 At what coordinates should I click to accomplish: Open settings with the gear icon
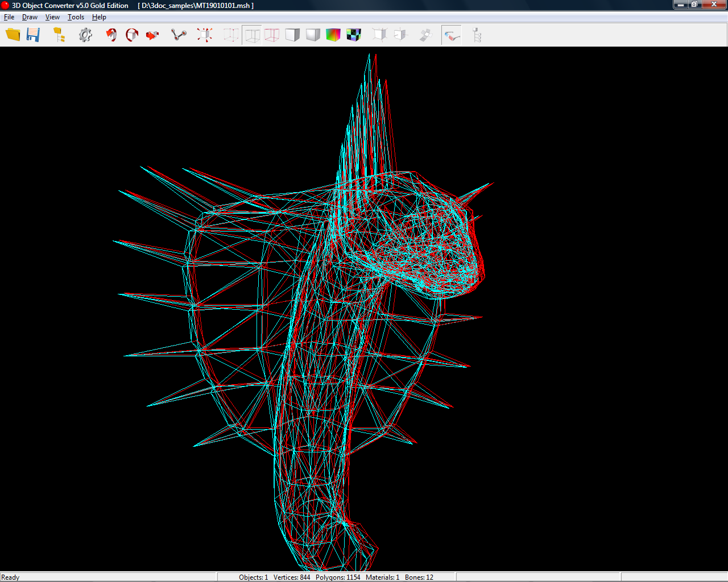(x=85, y=35)
